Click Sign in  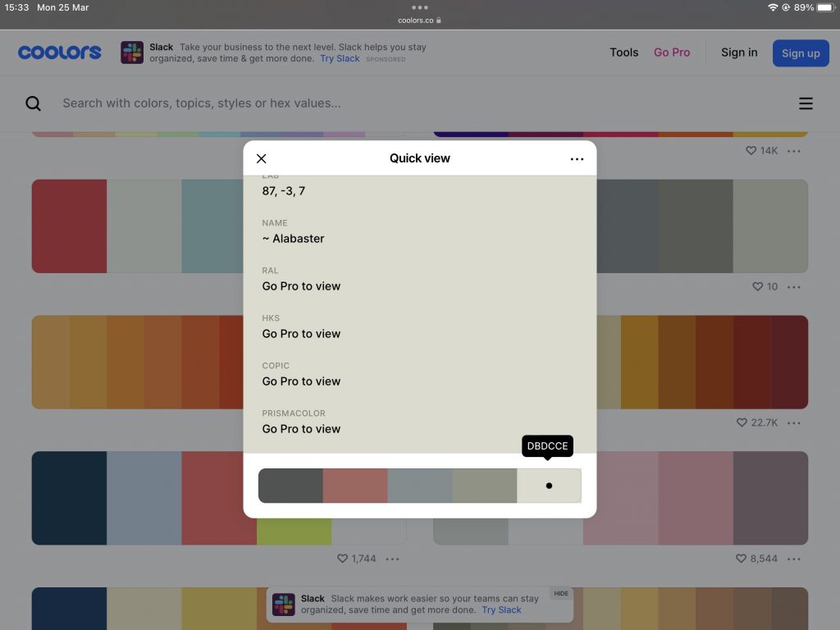[x=739, y=52]
